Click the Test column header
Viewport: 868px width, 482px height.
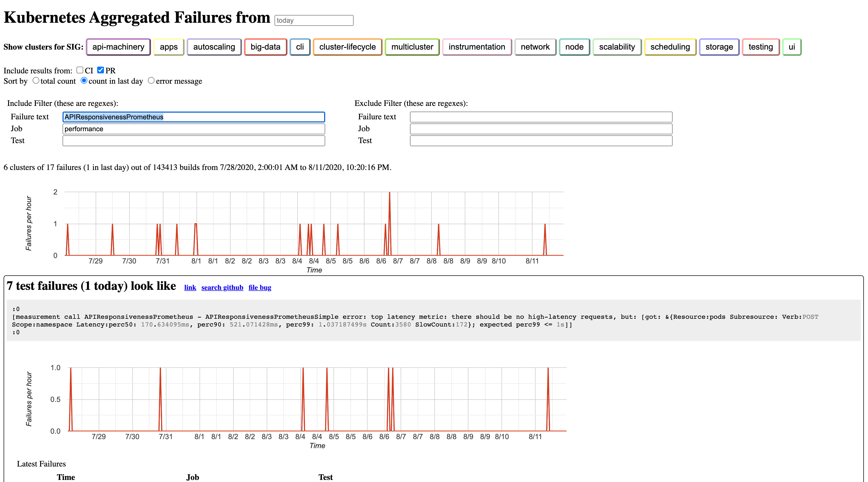click(325, 477)
